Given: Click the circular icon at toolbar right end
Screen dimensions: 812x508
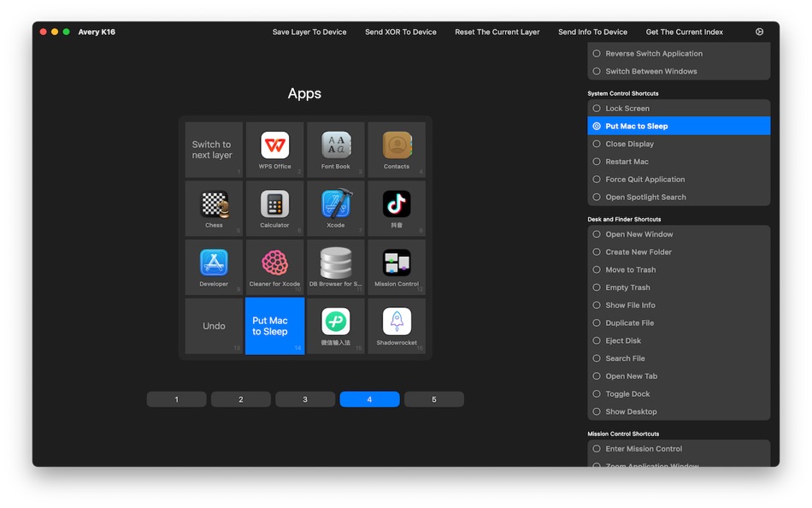Looking at the screenshot, I should (759, 32).
